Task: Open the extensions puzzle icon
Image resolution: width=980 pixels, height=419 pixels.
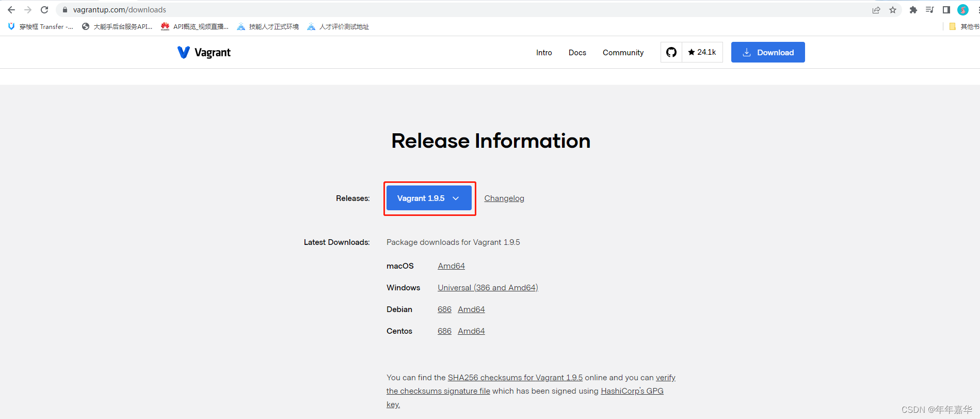Action: click(913, 10)
